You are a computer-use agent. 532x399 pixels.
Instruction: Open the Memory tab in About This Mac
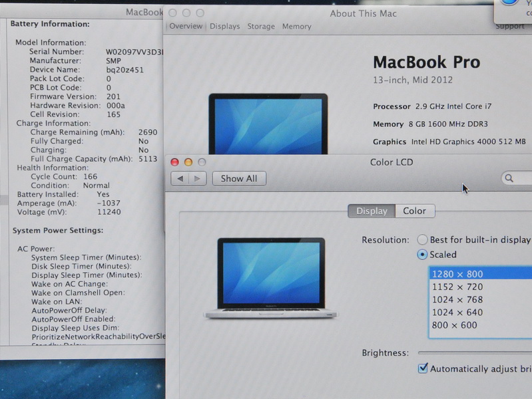[297, 27]
